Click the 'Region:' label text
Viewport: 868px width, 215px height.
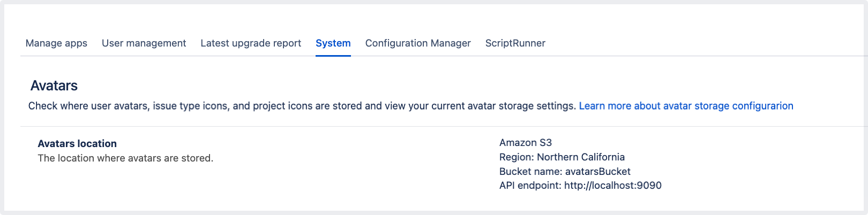pyautogui.click(x=517, y=157)
